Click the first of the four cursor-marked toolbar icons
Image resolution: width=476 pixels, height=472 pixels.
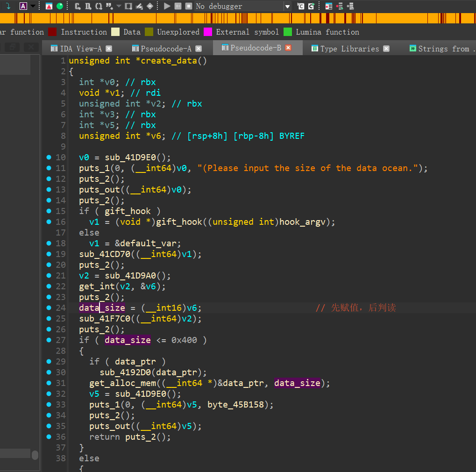point(78,6)
